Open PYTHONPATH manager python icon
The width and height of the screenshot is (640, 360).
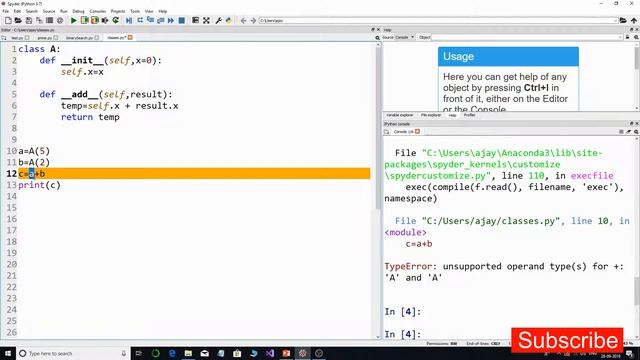coord(229,20)
